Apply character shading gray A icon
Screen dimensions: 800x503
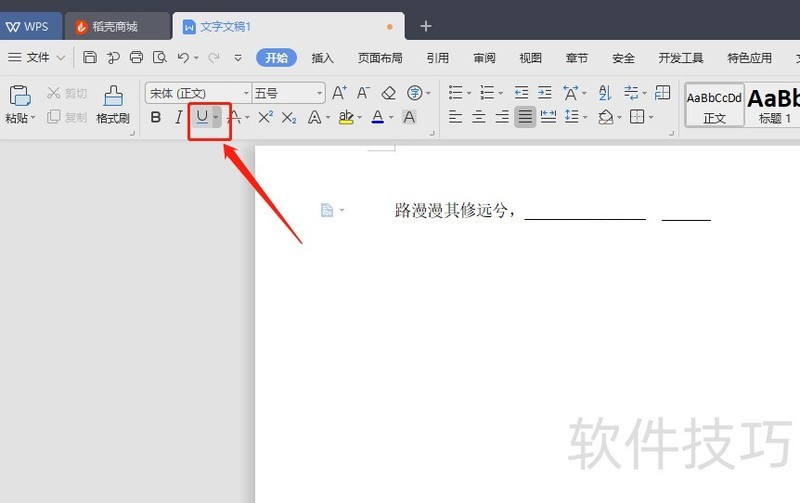pyautogui.click(x=409, y=117)
